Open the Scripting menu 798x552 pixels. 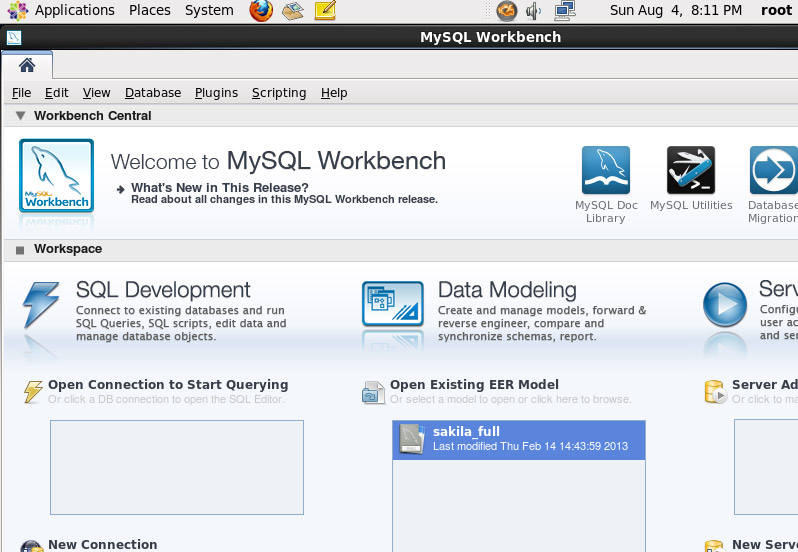279,93
